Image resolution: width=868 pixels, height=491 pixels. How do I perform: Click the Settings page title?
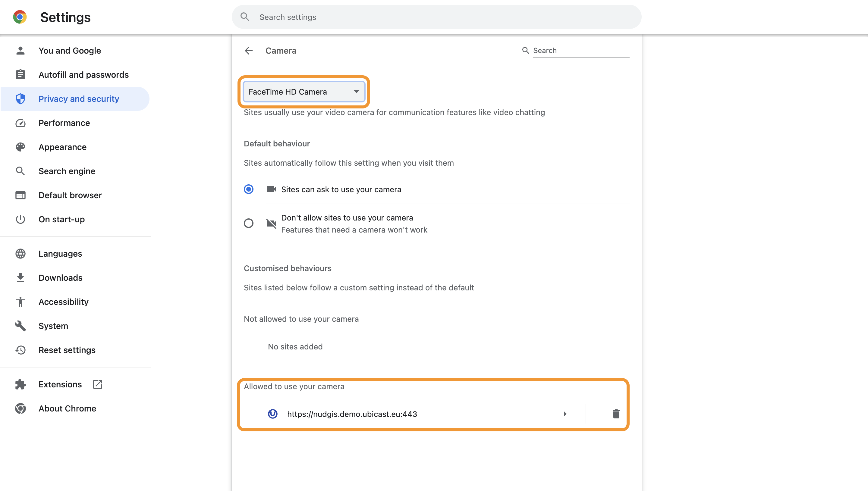click(65, 17)
